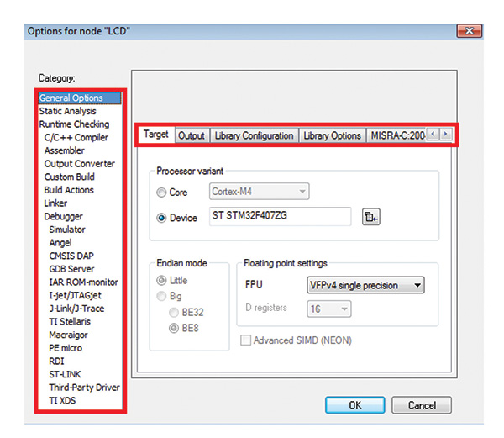The image size is (504, 438).
Task: Choose C/C++ Compiler category
Action: 76,137
